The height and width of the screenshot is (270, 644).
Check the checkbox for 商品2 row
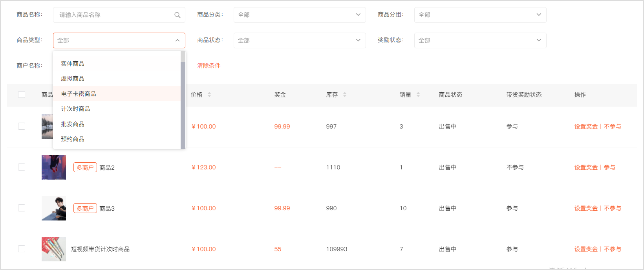tap(22, 167)
